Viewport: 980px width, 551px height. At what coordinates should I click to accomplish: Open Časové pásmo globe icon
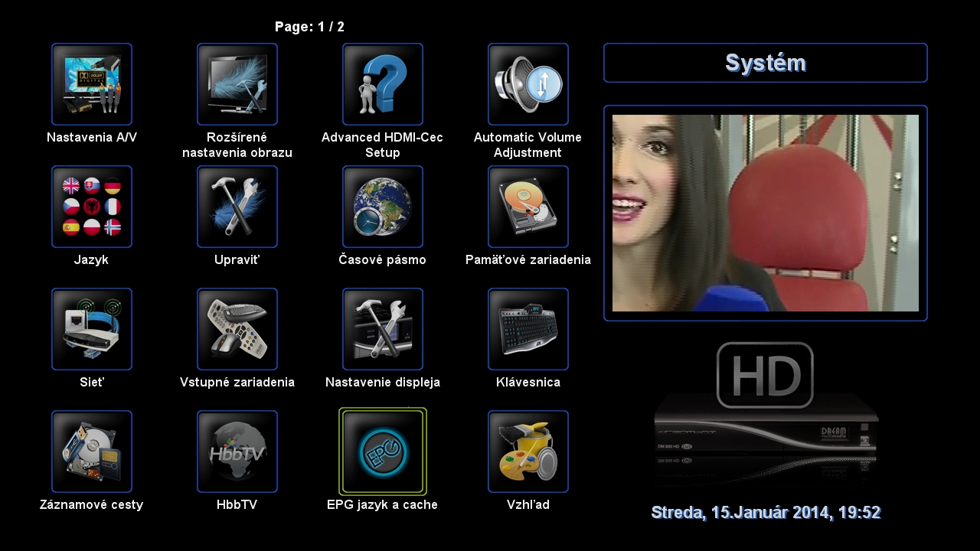click(x=383, y=207)
